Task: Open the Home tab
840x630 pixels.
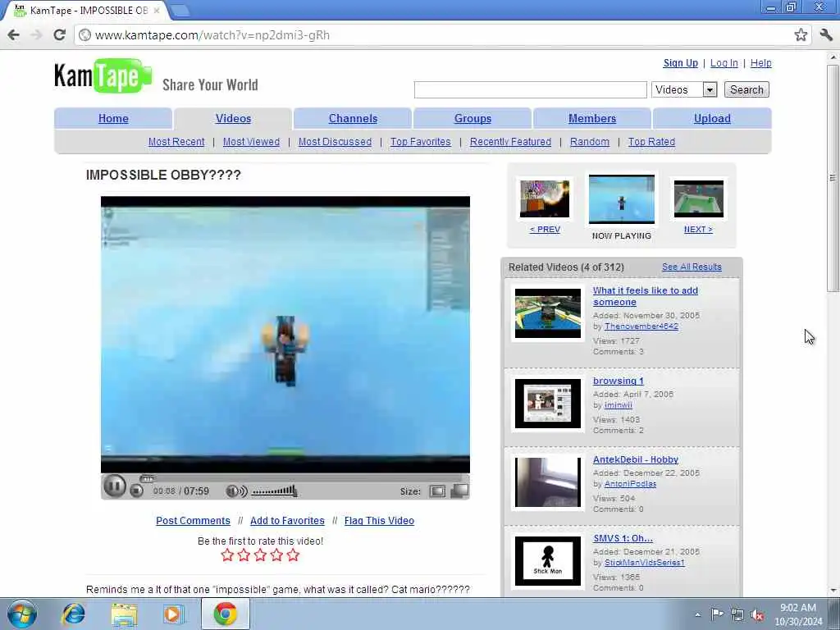Action: click(113, 118)
